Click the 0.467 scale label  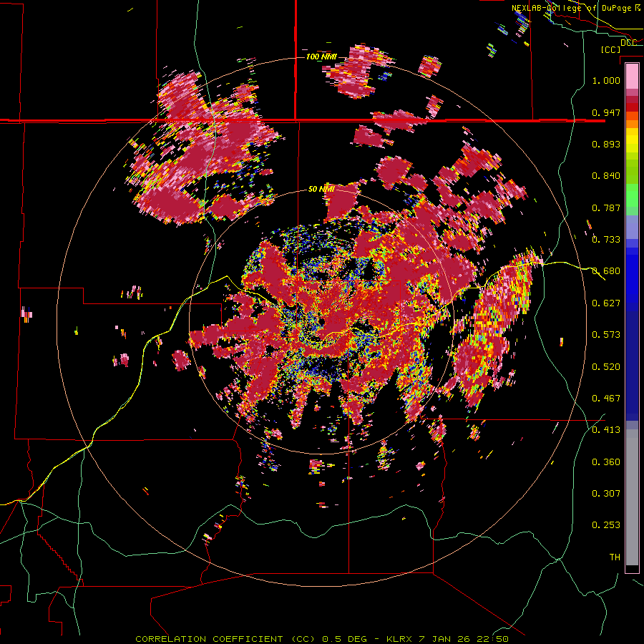(606, 399)
